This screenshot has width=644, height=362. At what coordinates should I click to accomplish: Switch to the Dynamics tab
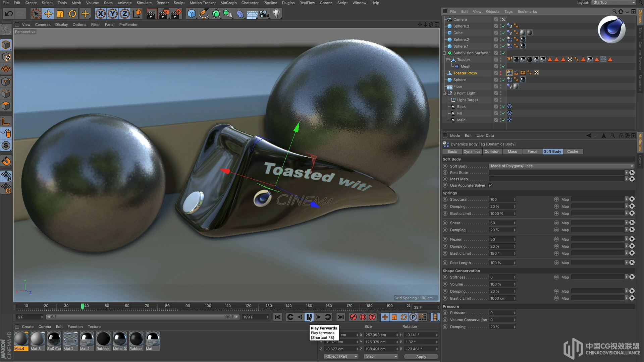472,152
